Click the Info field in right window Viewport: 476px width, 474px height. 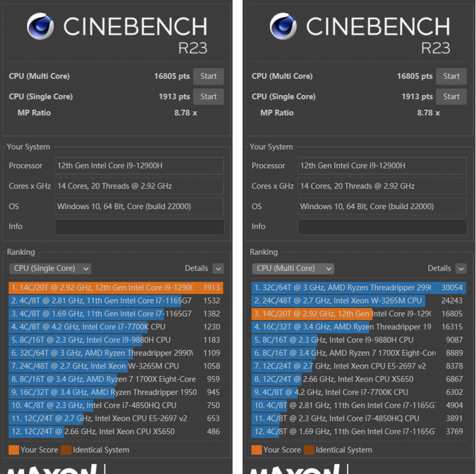[x=382, y=227]
